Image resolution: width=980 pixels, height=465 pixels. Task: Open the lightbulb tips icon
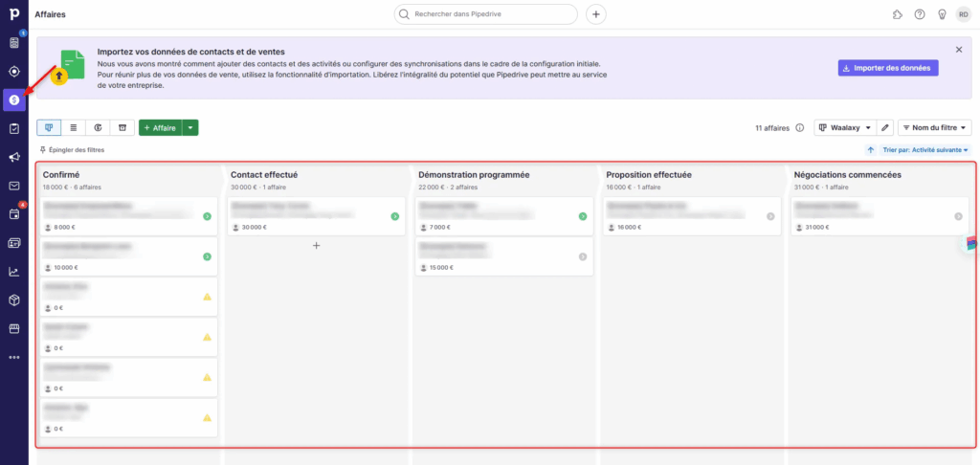(x=942, y=14)
